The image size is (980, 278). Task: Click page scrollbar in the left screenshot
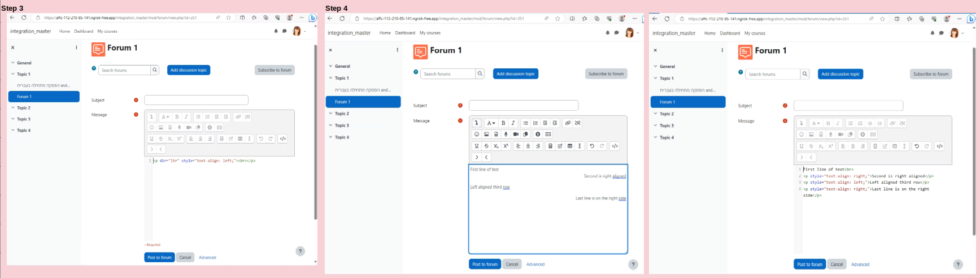click(x=315, y=133)
